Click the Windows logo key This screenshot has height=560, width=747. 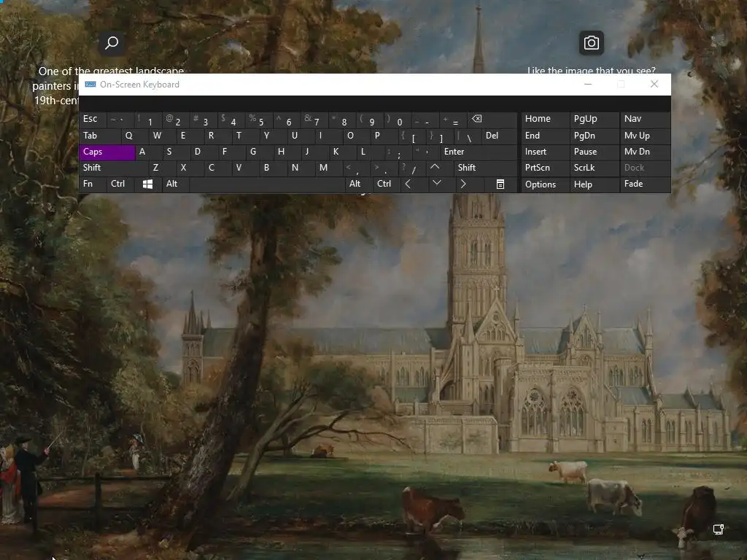point(147,184)
